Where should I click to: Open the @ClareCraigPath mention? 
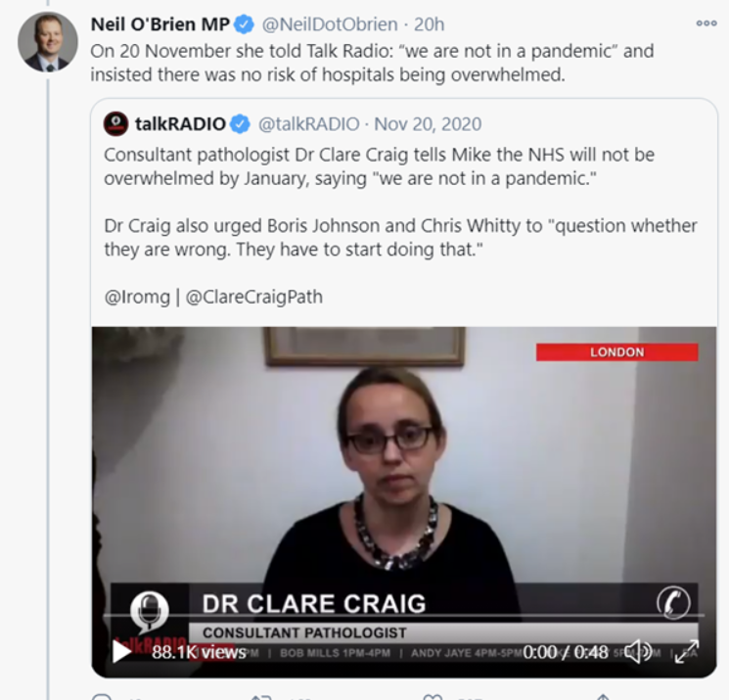click(253, 297)
